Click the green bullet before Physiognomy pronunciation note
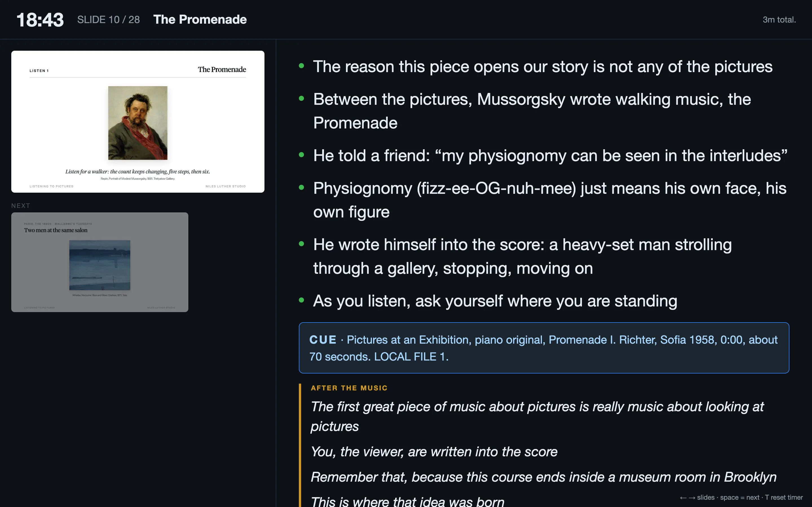This screenshot has height=507, width=812. coord(301,188)
